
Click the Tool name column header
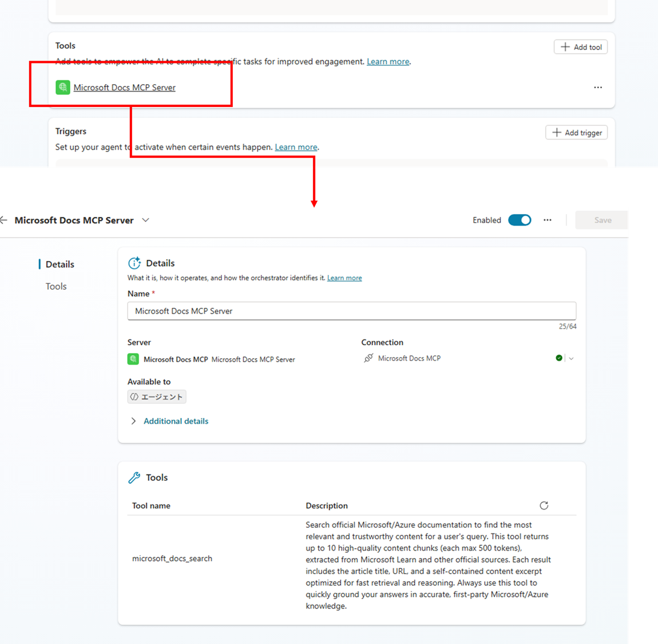point(151,505)
